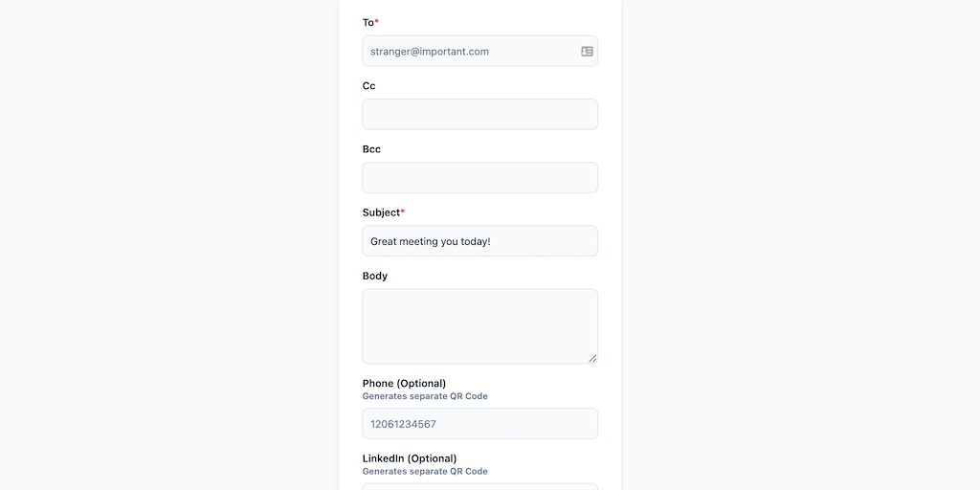Click the 'Cc' field label

(x=368, y=86)
